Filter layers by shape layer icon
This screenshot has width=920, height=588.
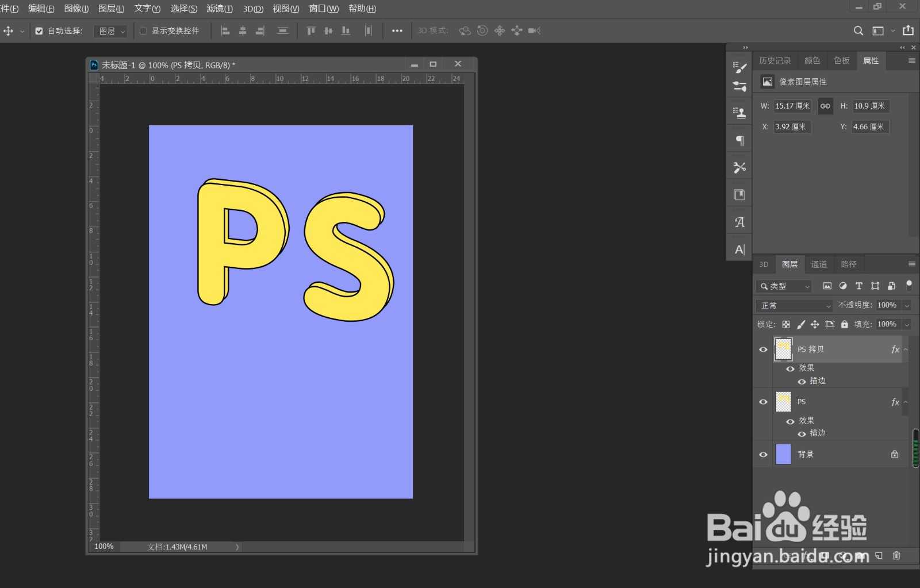(875, 286)
